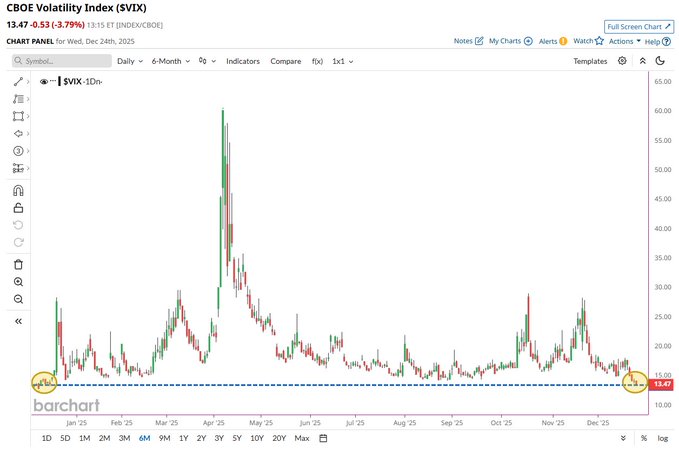Toggle visibility of the $VIX series
The width and height of the screenshot is (679, 450).
click(44, 81)
